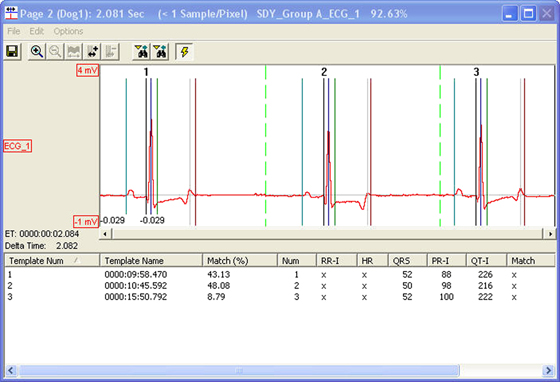Click the app icon in the title bar

tap(11, 13)
